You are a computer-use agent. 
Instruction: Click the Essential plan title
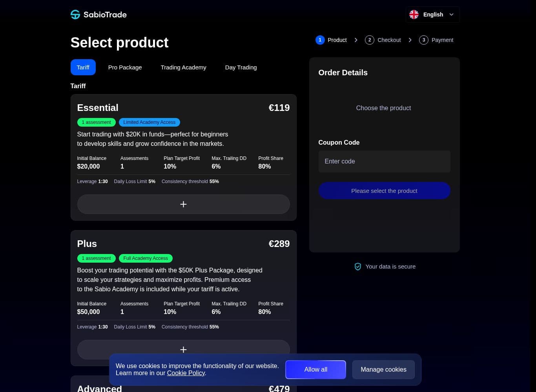tap(98, 108)
